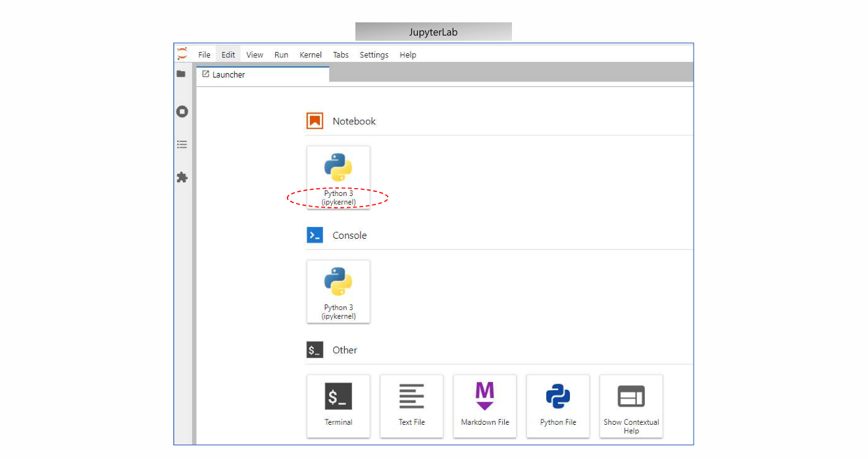The width and height of the screenshot is (868, 459).
Task: Create a new Markdown File
Action: tap(485, 406)
